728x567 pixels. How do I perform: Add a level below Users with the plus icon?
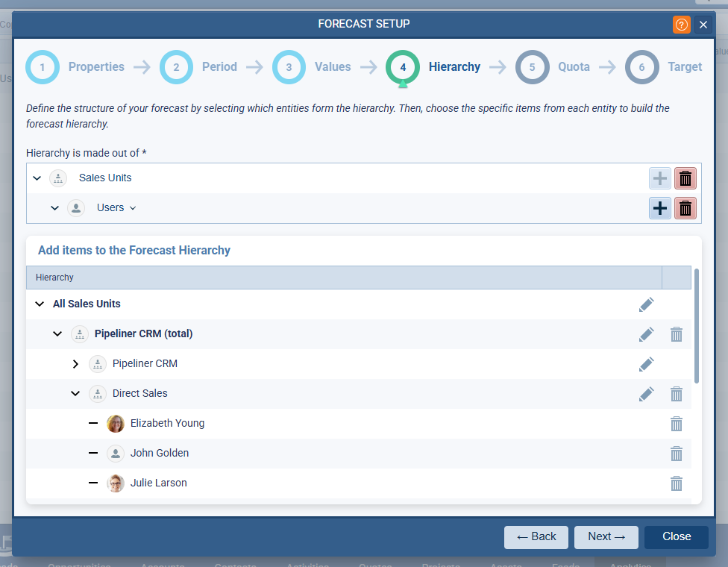tap(659, 207)
